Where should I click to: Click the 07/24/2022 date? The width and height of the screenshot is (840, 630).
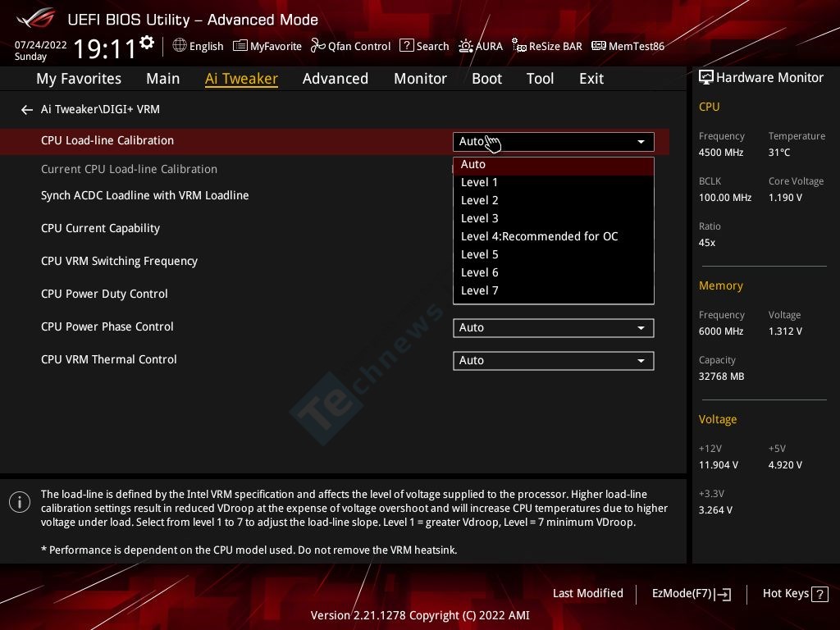(x=41, y=45)
